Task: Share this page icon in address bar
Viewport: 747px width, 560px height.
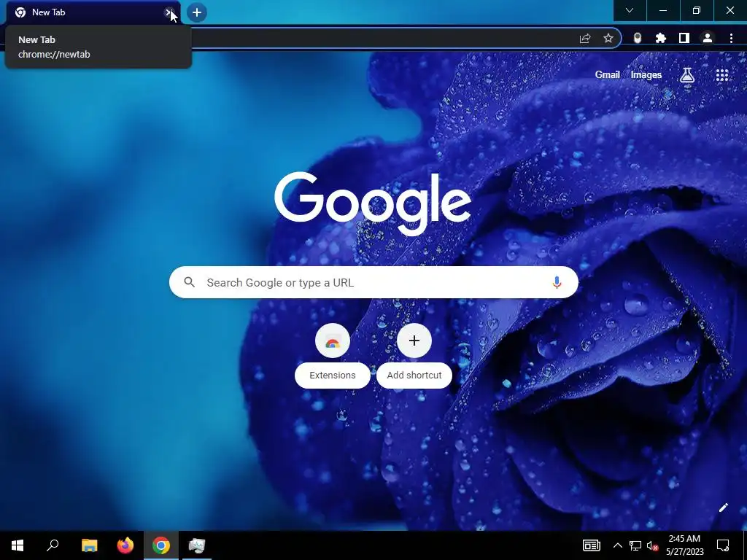Action: (x=585, y=38)
